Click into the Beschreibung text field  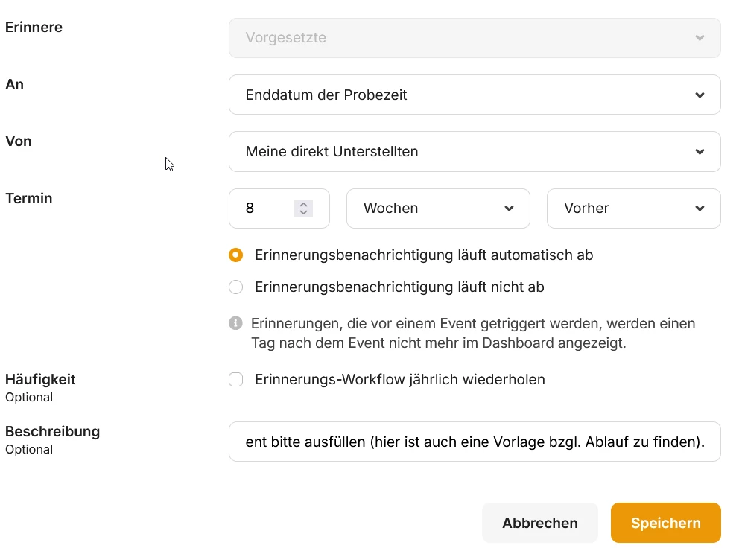point(474,442)
